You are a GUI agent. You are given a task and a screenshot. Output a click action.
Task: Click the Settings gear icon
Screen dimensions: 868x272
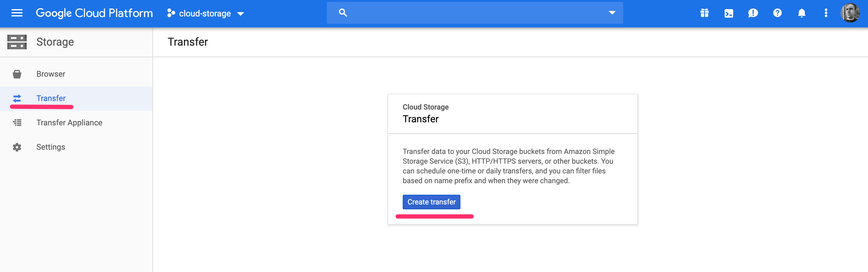pyautogui.click(x=17, y=147)
